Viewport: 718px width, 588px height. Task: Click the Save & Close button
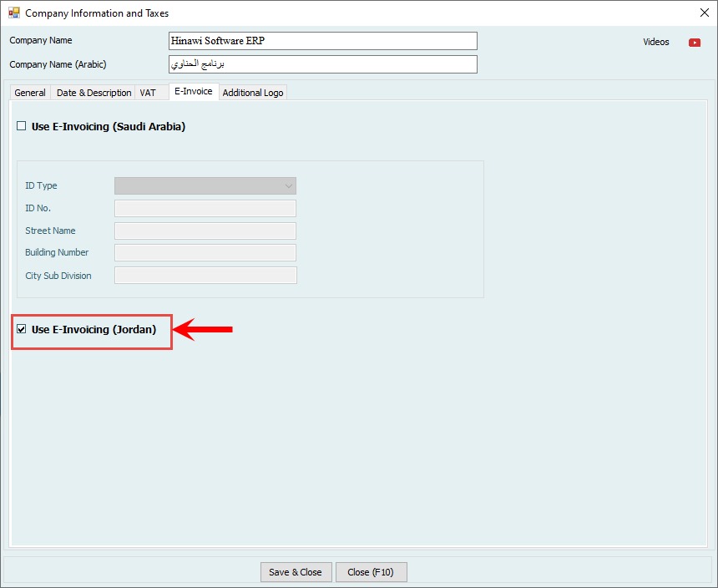[x=296, y=572]
